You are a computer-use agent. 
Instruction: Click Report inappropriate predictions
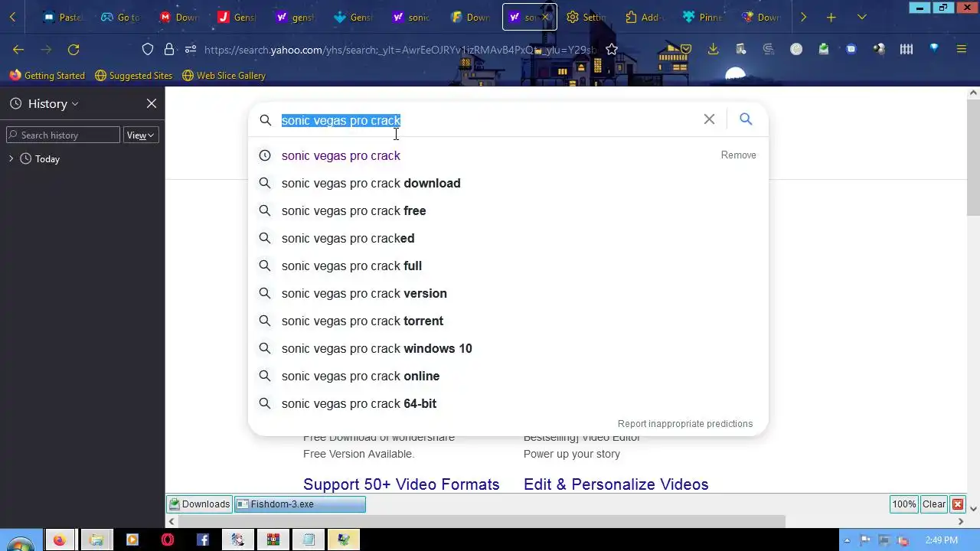[x=685, y=423]
